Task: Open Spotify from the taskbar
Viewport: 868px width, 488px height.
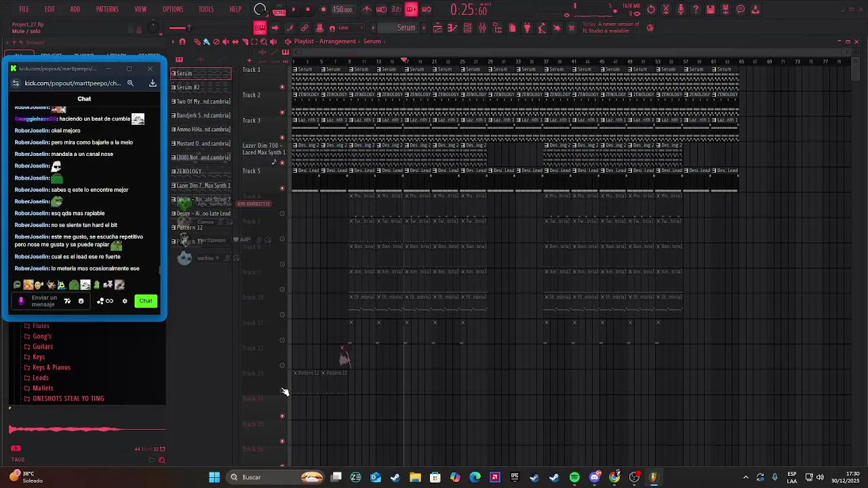Action: [574, 477]
